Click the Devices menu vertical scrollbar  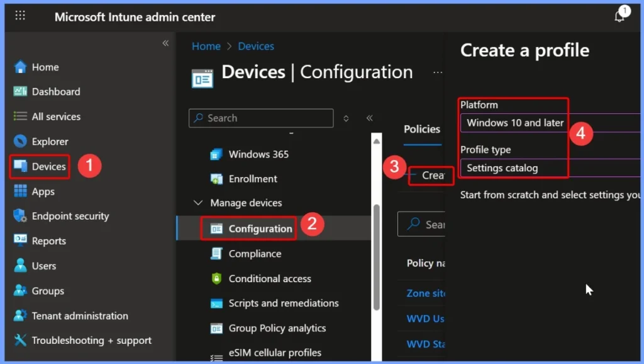click(x=376, y=252)
